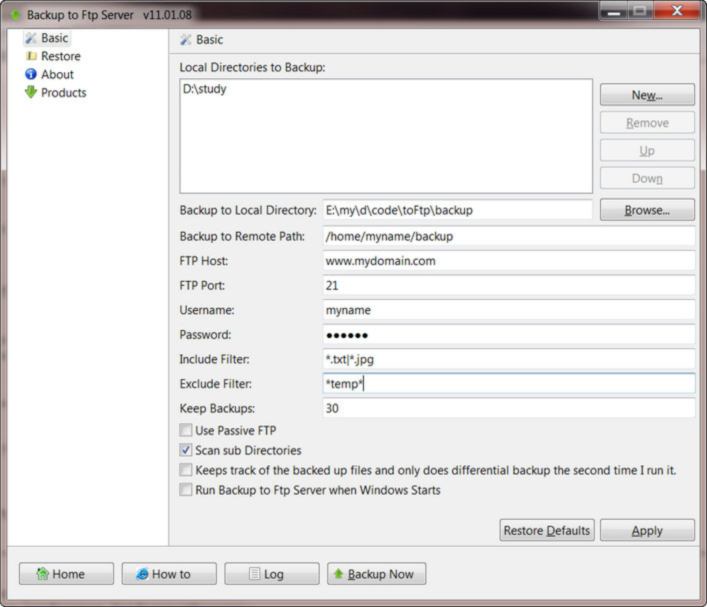Click the Username field
This screenshot has width=707, height=607.
509,310
